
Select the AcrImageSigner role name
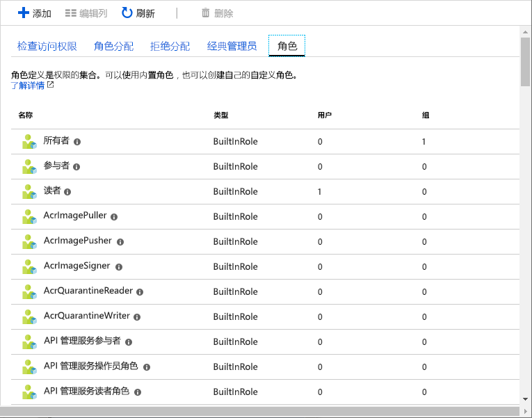[x=77, y=266]
